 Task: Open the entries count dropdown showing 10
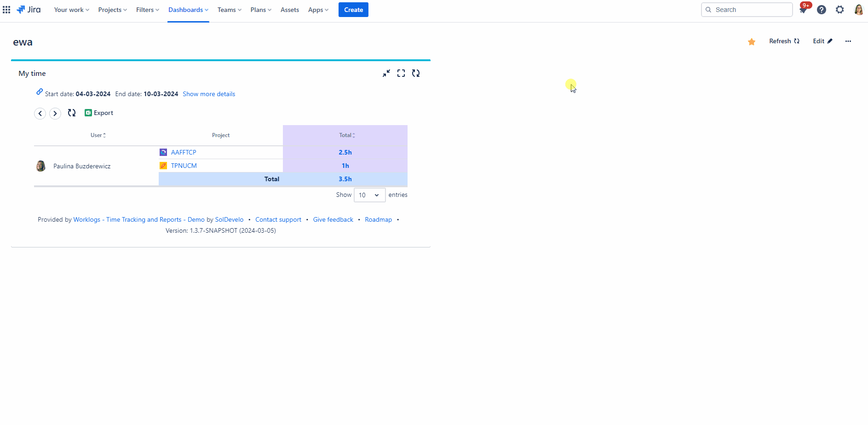pyautogui.click(x=369, y=195)
